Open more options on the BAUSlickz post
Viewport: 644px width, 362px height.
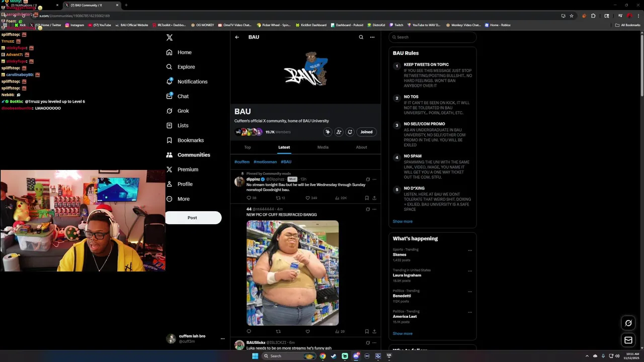point(374,343)
